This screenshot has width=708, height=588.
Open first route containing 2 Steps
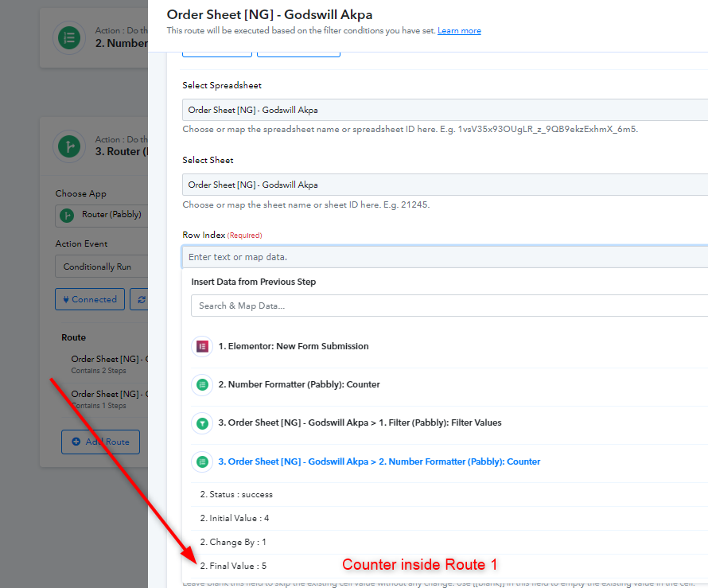click(x=109, y=364)
